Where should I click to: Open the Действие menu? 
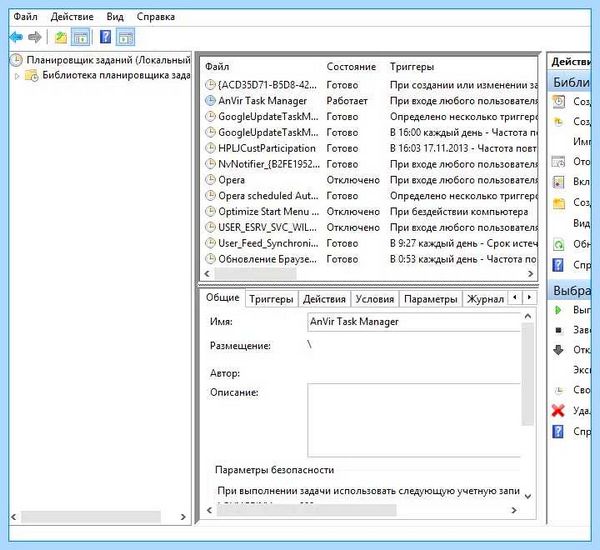tap(72, 17)
